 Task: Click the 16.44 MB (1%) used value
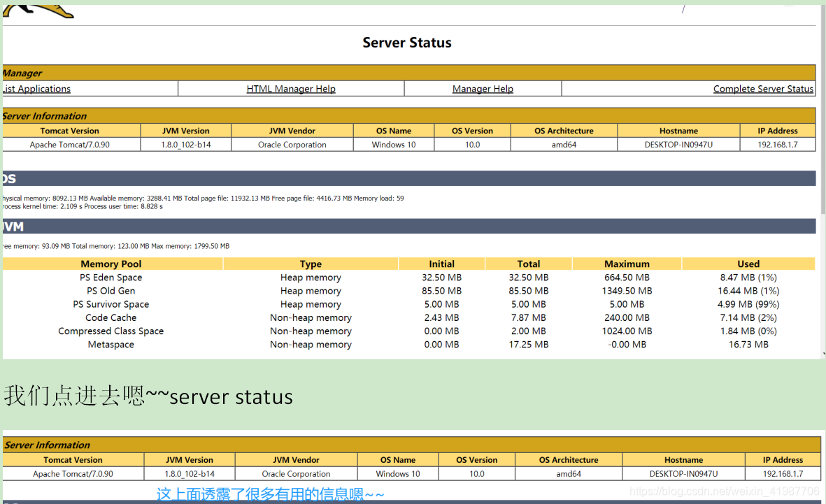click(748, 291)
